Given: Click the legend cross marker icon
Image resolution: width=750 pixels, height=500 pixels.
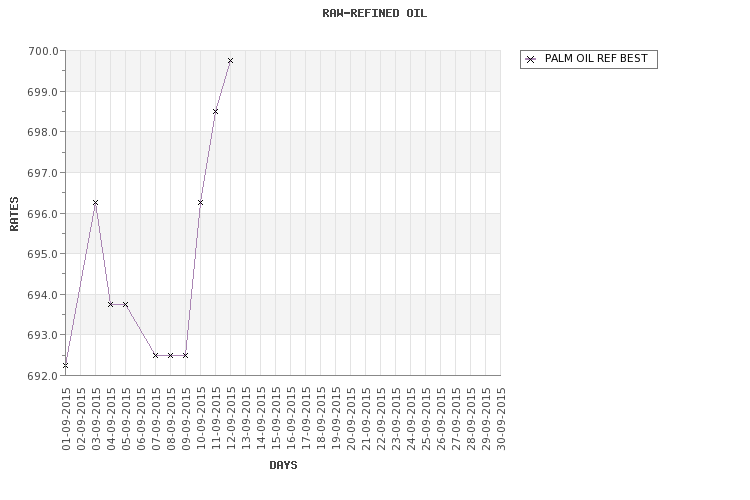Looking at the screenshot, I should 531,59.
